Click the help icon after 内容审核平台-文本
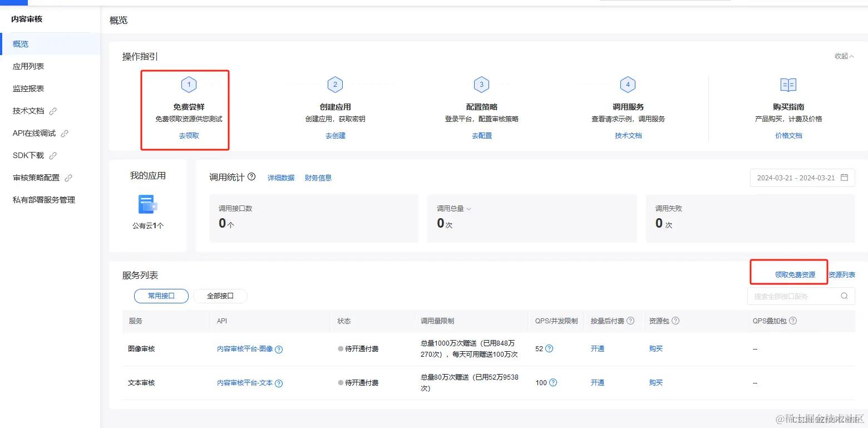Image resolution: width=868 pixels, height=428 pixels. point(279,383)
